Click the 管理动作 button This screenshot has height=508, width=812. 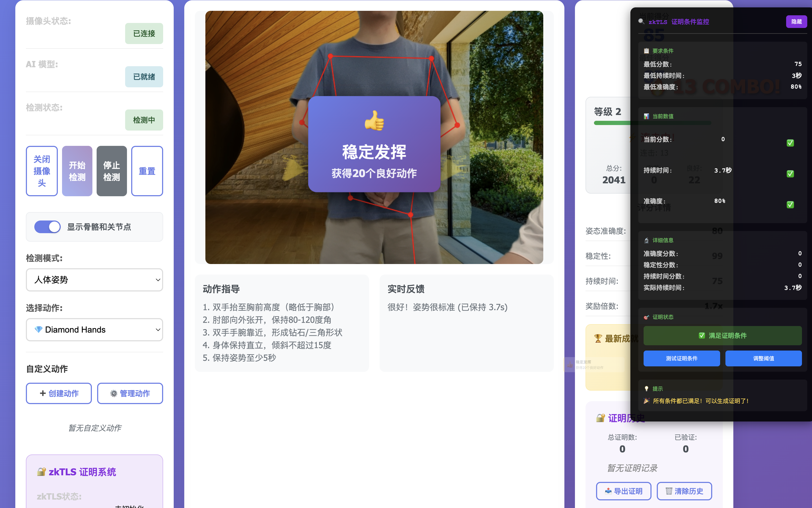click(130, 394)
